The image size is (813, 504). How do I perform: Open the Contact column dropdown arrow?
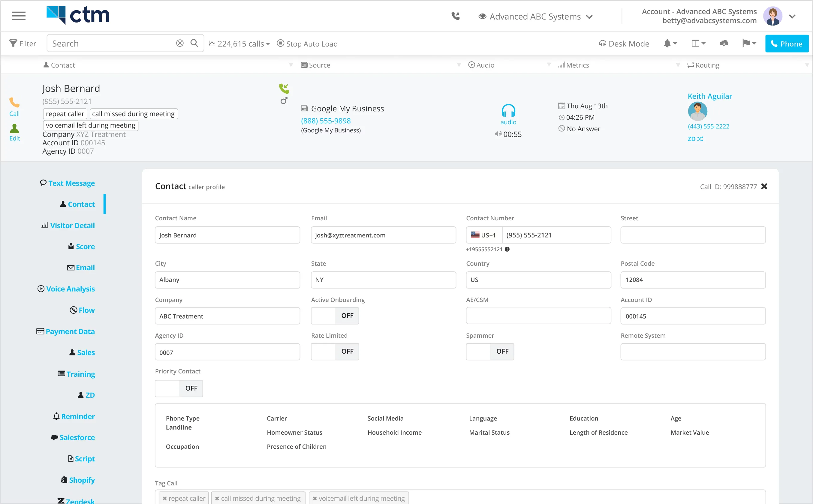click(x=291, y=65)
